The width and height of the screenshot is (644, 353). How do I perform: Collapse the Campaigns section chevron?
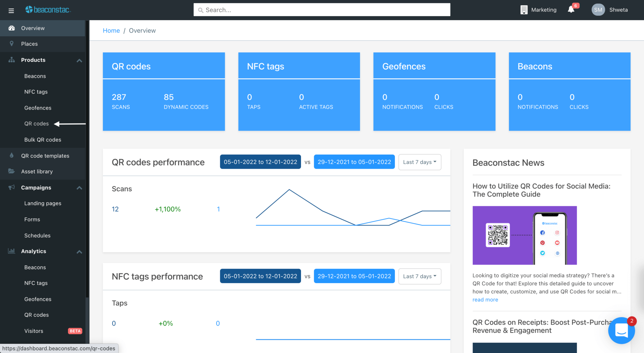[79, 188]
